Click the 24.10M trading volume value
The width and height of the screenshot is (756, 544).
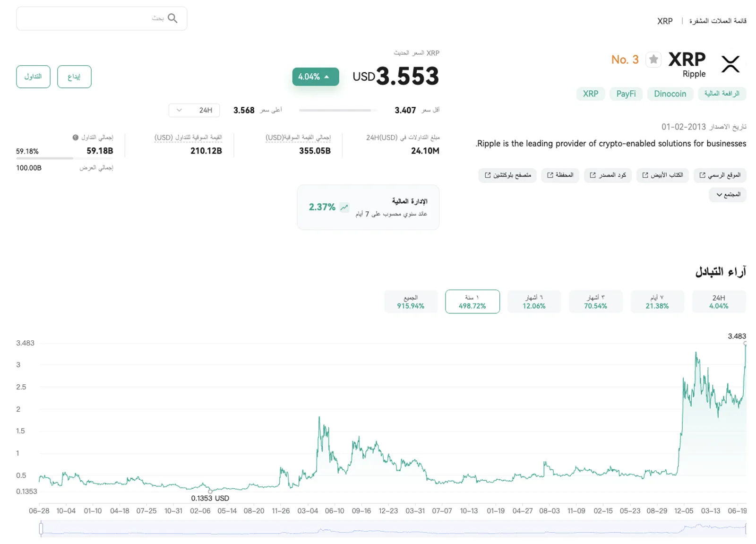click(x=425, y=151)
